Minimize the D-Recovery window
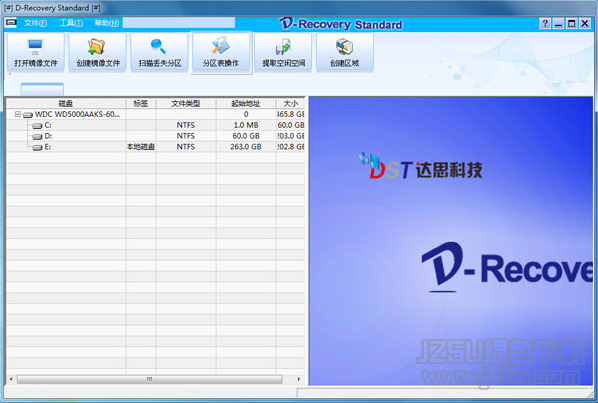The width and height of the screenshot is (598, 403). click(558, 24)
